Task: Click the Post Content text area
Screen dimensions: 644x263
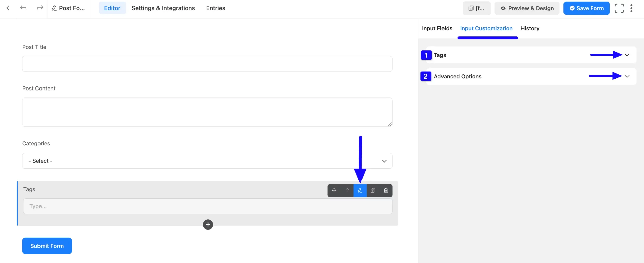Action: pyautogui.click(x=207, y=112)
